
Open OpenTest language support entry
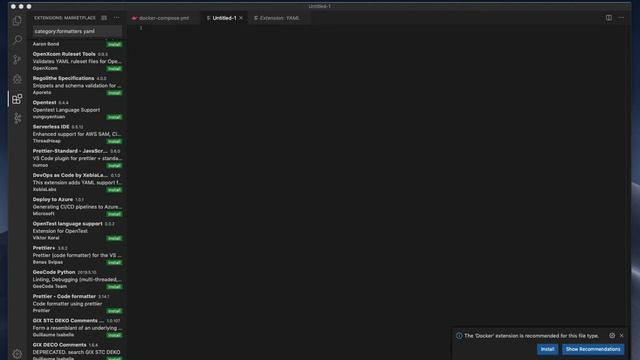coord(77,231)
